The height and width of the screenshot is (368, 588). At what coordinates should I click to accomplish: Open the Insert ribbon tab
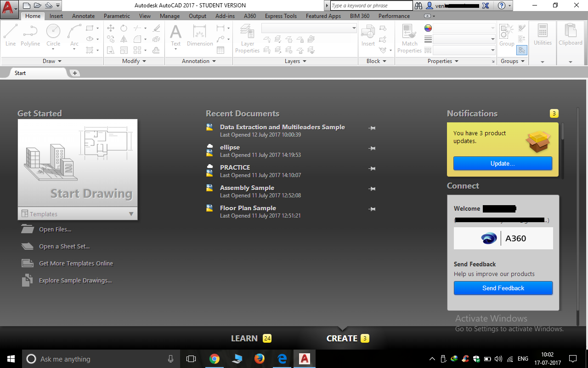(57, 16)
